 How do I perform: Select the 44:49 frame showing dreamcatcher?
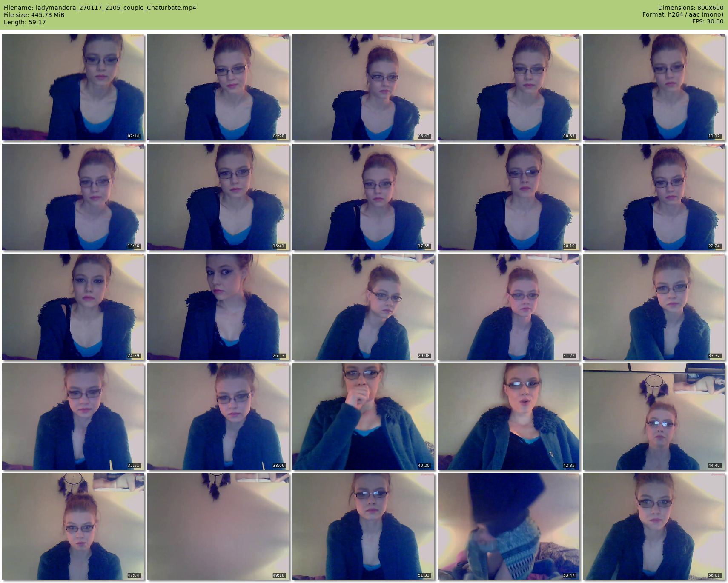(x=654, y=417)
